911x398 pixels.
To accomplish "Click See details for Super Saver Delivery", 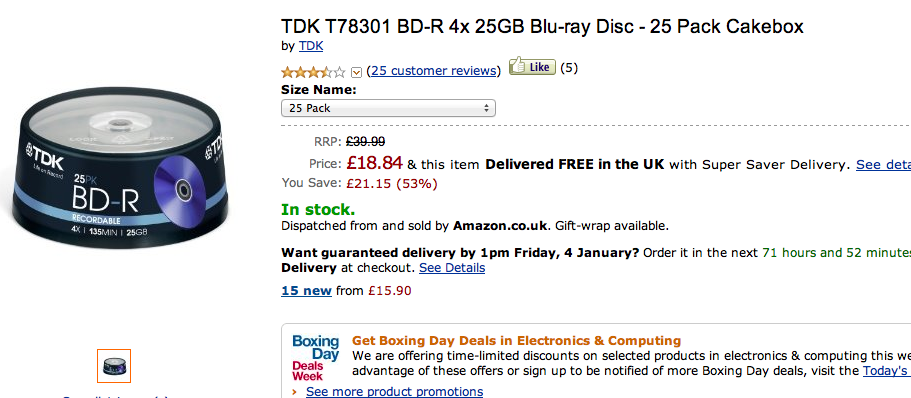I will pos(883,164).
